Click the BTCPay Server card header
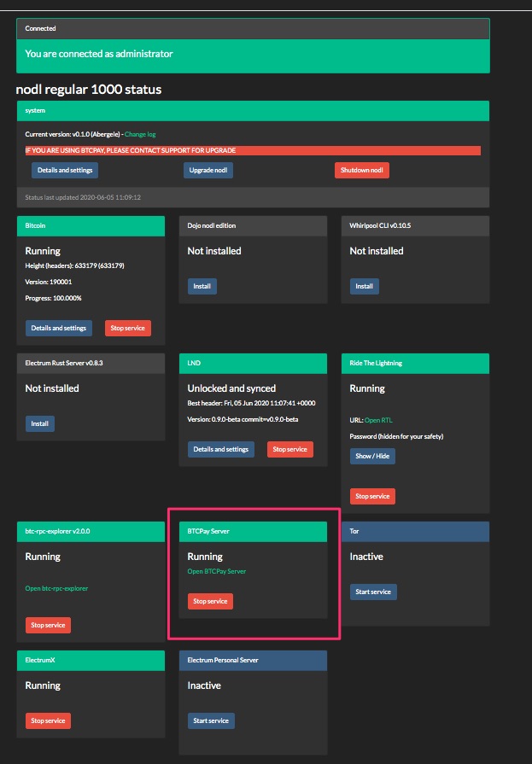Screen dimensions: 532x764 coord(253,531)
